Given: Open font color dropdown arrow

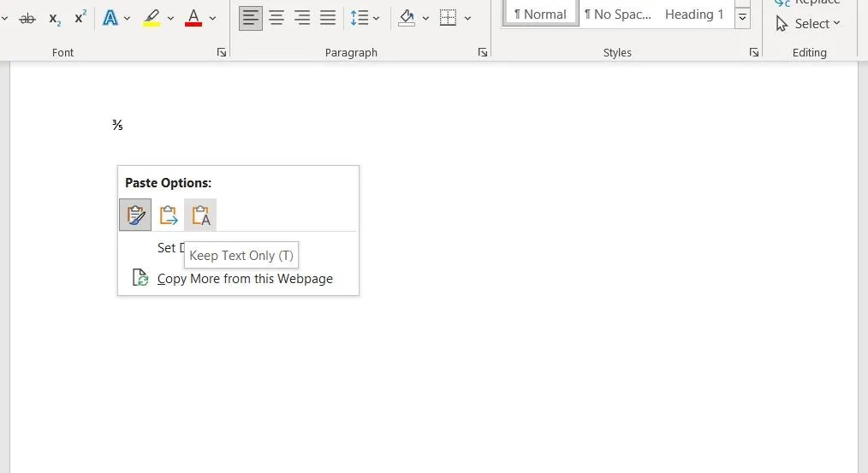Looking at the screenshot, I should [212, 18].
